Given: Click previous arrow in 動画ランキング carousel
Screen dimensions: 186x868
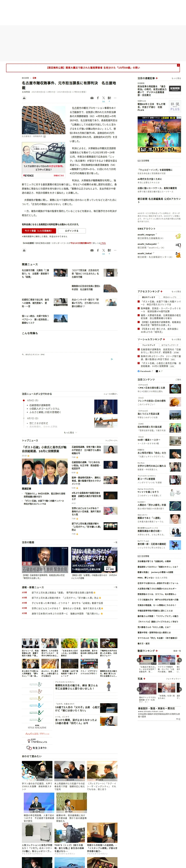Looking at the screenshot, I should (139, 660).
